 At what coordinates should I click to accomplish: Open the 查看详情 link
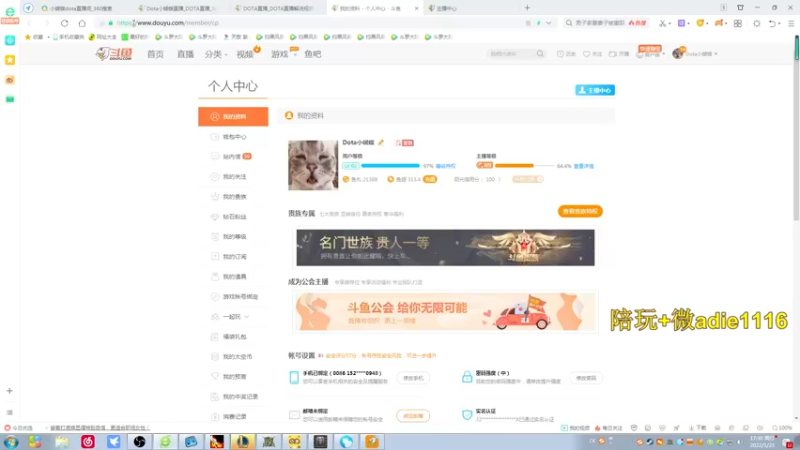584,166
